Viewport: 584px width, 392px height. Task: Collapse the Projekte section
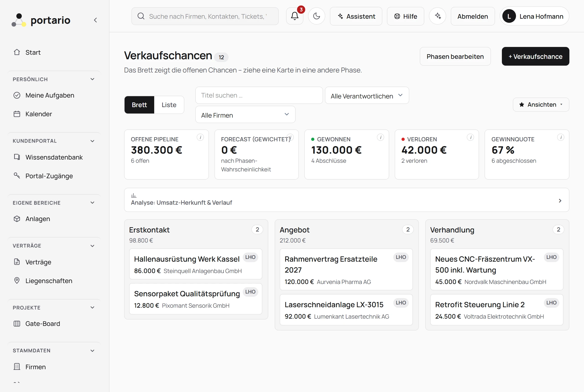[55, 307]
